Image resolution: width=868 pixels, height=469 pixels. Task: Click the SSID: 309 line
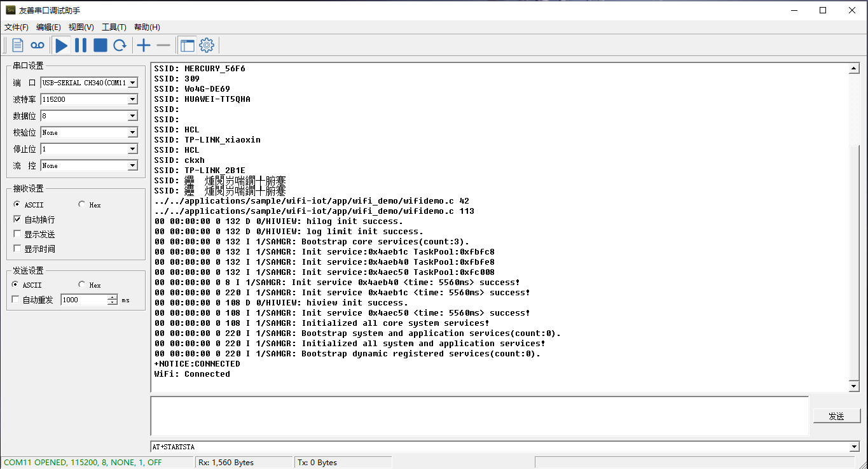tap(177, 79)
